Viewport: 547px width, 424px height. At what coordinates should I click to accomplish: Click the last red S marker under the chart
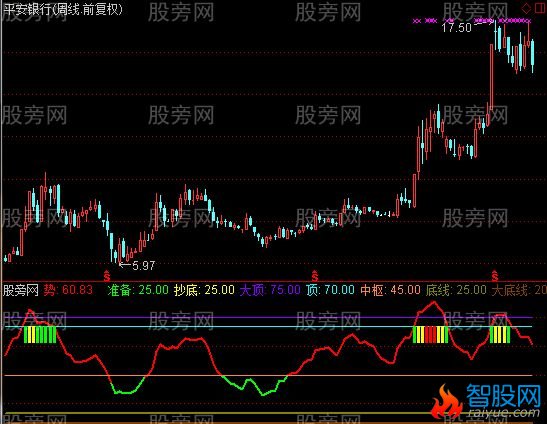495,276
